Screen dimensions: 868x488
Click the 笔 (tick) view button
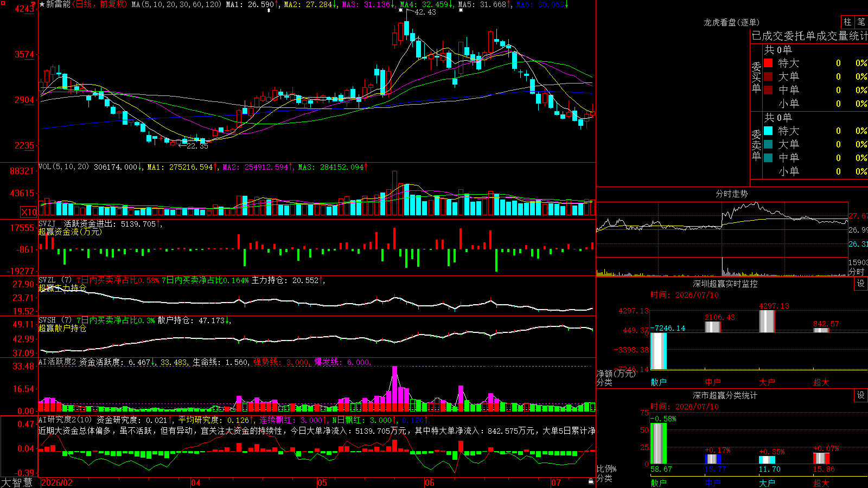tap(861, 22)
